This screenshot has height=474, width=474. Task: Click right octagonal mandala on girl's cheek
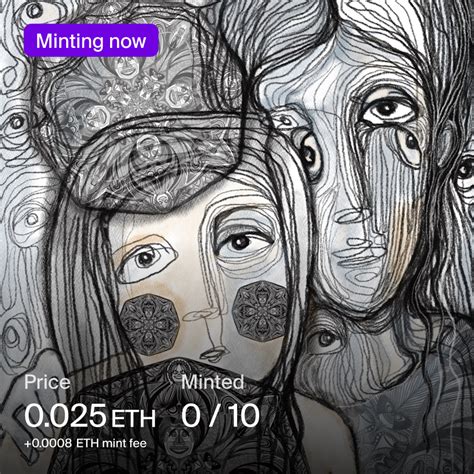pyautogui.click(x=261, y=311)
